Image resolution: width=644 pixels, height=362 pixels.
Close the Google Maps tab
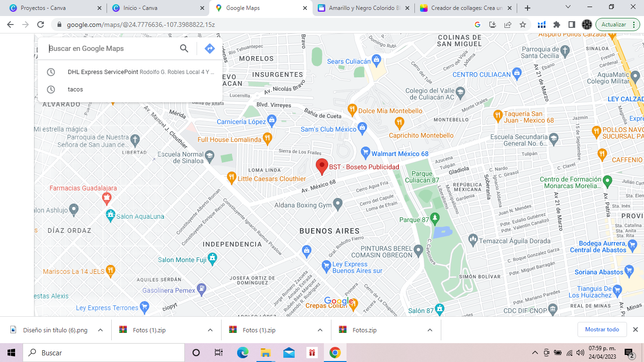tap(305, 8)
